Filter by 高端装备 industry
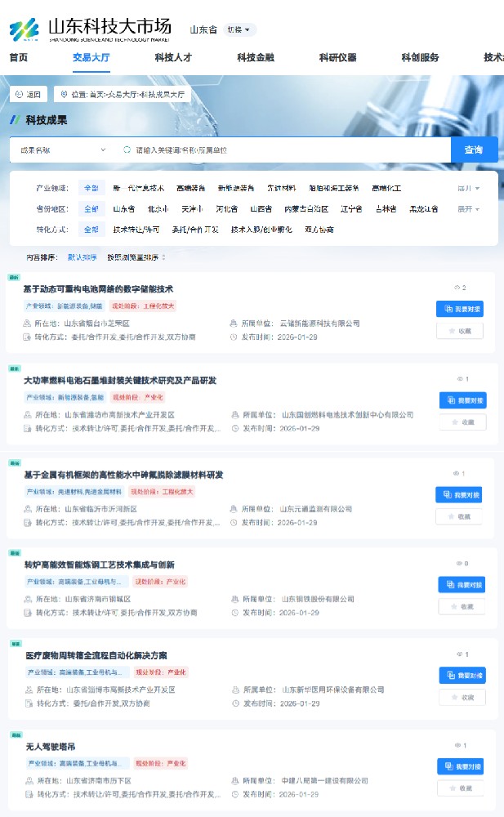This screenshot has height=817, width=504. (191, 188)
